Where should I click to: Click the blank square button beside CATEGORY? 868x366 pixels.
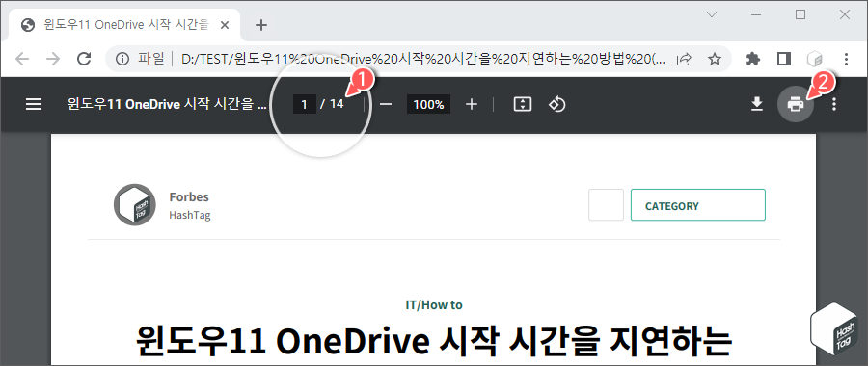click(607, 204)
